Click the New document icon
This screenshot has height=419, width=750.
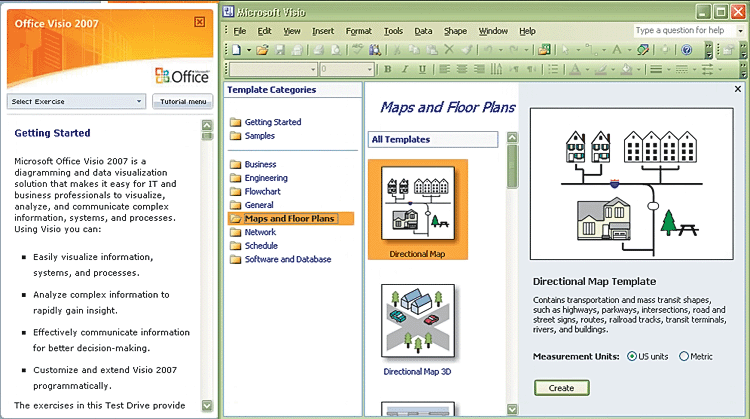click(x=237, y=49)
